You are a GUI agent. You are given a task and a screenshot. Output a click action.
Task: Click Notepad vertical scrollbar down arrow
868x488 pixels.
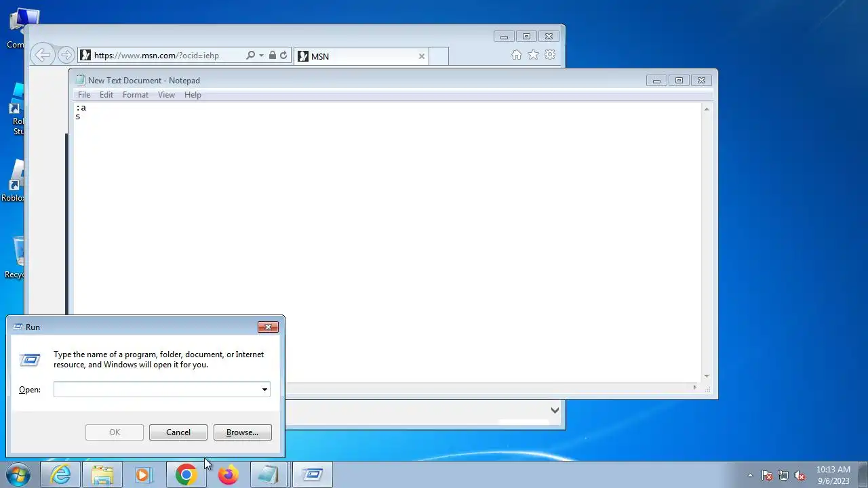tap(707, 376)
